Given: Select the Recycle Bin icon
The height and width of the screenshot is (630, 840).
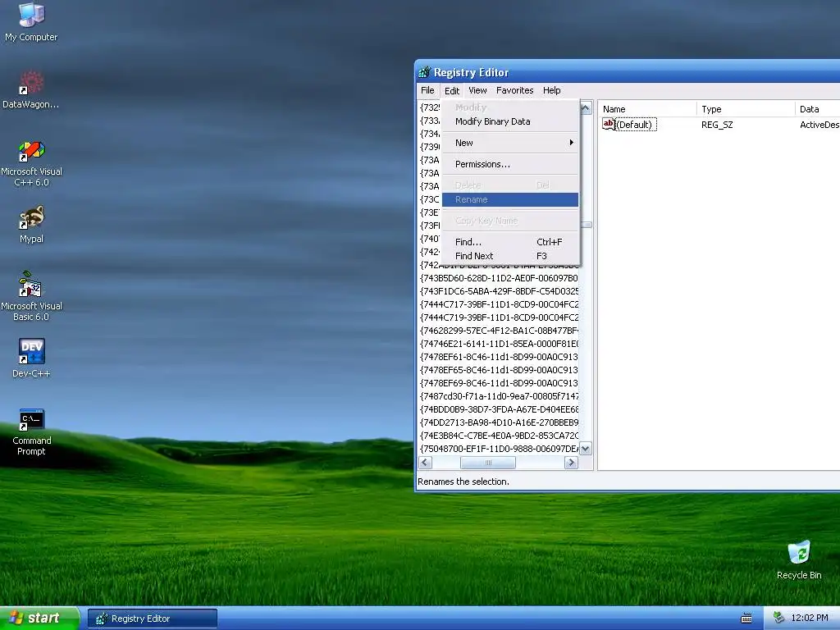Looking at the screenshot, I should (x=799, y=559).
